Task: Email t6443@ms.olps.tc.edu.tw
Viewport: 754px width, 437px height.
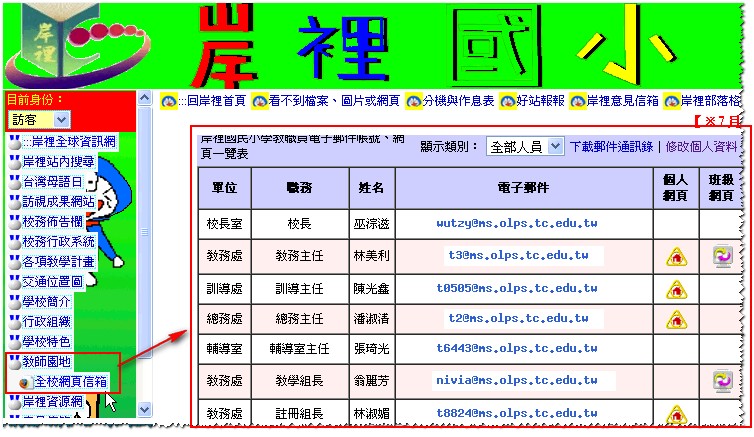Action: (x=517, y=348)
